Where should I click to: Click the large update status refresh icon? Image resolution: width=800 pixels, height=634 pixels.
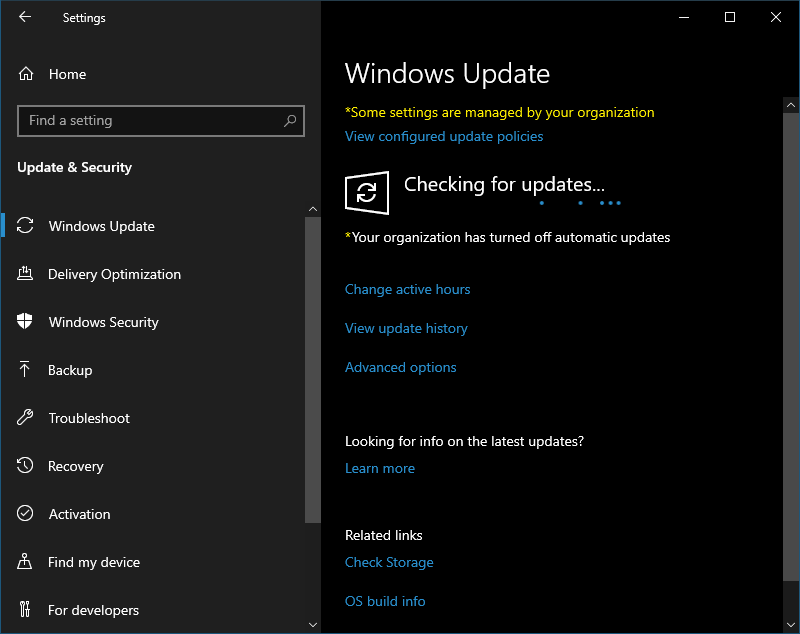pos(367,193)
